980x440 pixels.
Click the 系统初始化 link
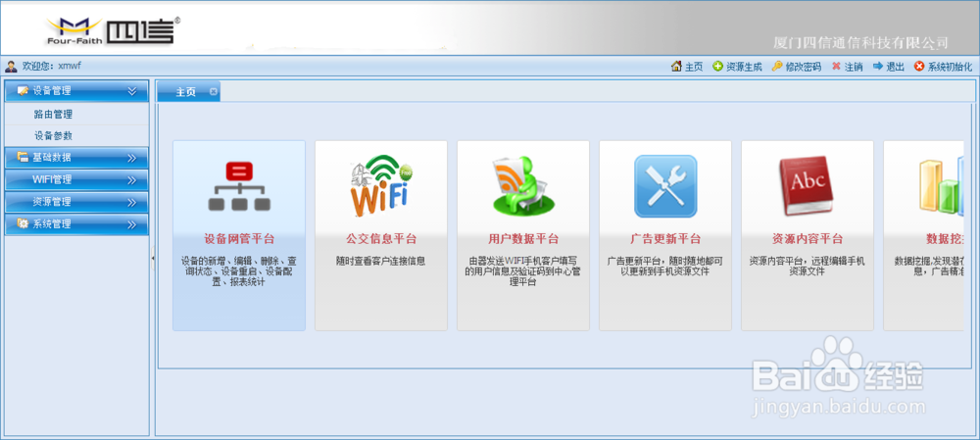(x=950, y=67)
